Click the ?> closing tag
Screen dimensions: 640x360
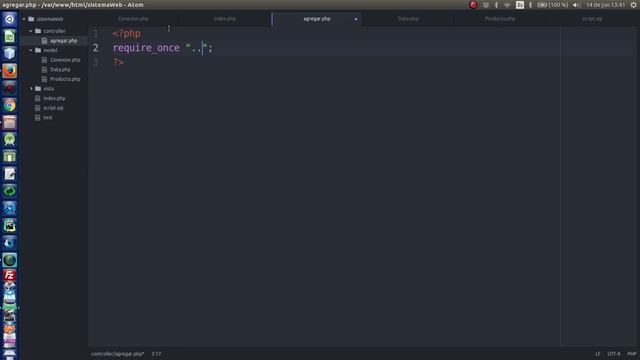(x=118, y=62)
